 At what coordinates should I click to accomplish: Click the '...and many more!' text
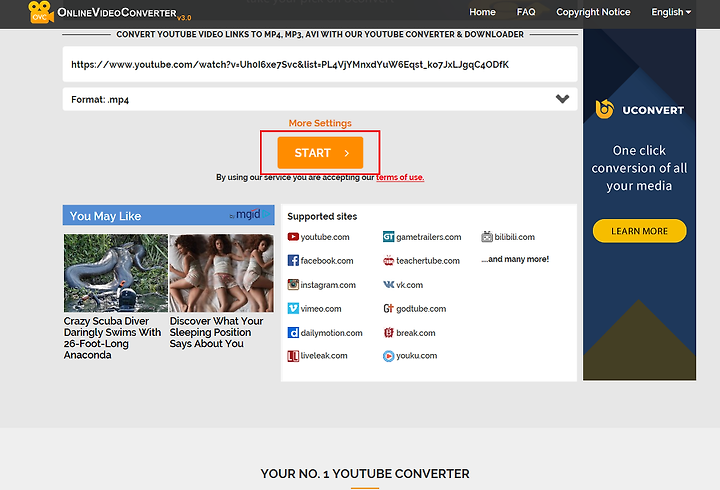coord(515,259)
